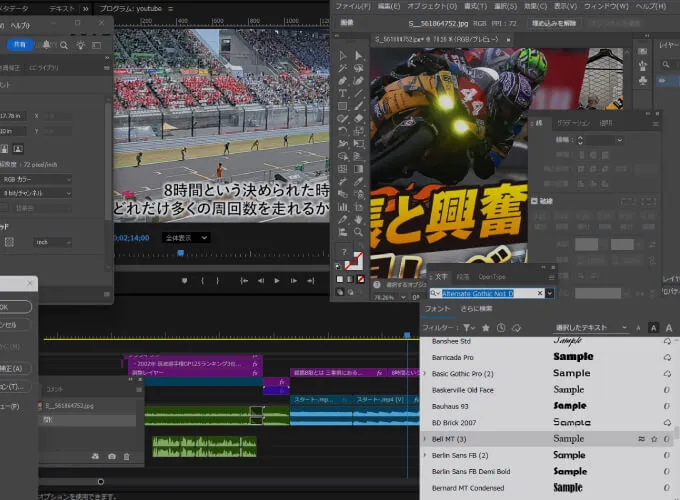Open the font name dropdown arrow
Screen dimensions: 680x500
pos(549,293)
